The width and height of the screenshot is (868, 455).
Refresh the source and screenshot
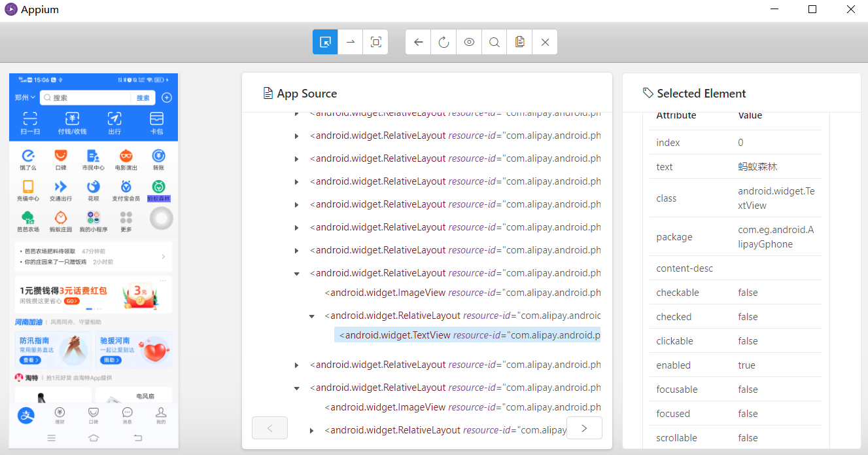[443, 42]
